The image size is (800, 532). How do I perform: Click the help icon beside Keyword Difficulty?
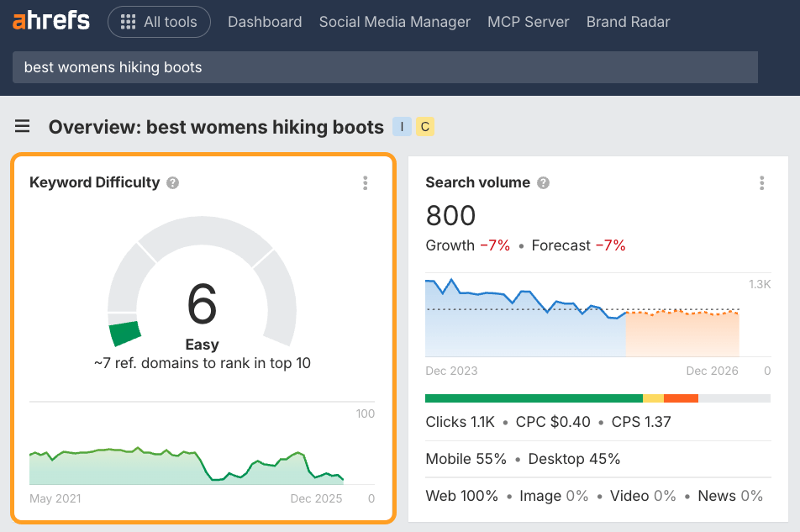pyautogui.click(x=172, y=182)
